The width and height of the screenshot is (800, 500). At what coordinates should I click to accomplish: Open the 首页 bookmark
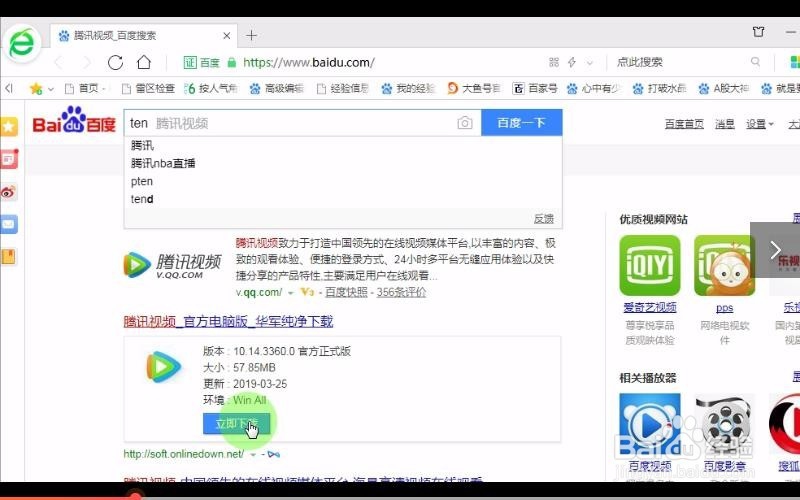tap(85, 89)
